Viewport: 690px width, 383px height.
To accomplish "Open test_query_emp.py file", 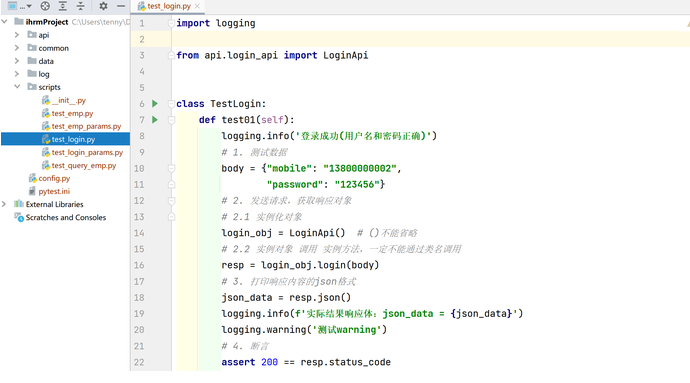I will (x=84, y=166).
